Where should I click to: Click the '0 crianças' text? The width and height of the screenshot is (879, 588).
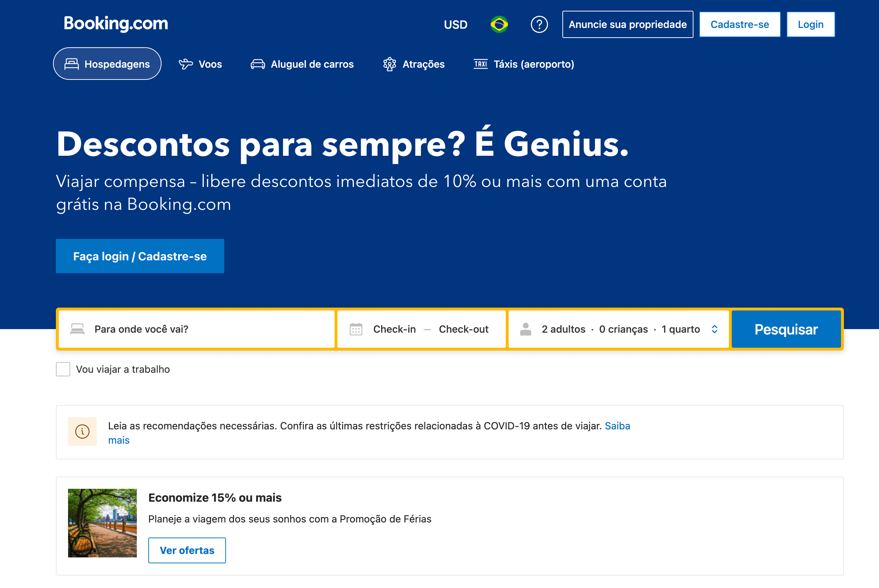tap(623, 329)
